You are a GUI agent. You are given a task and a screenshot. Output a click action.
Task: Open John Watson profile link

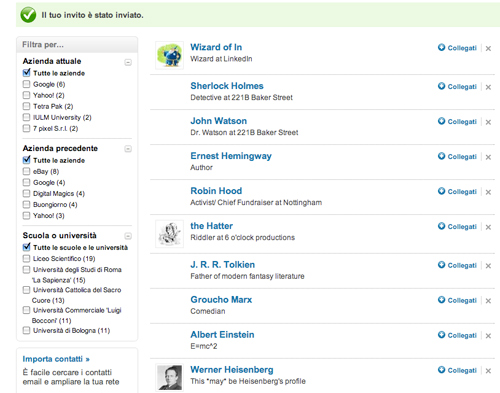(x=219, y=121)
